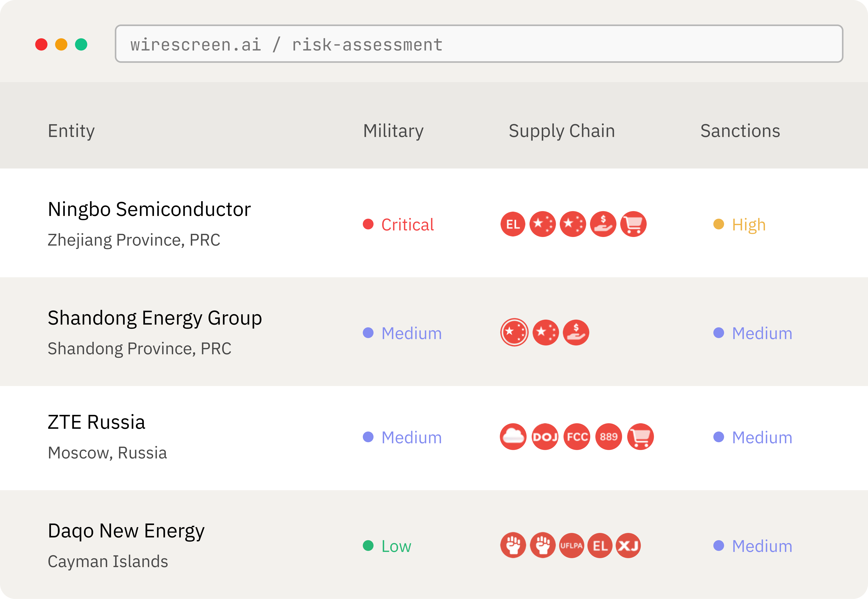Click the cloud badge for ZTE Russia

[513, 437]
